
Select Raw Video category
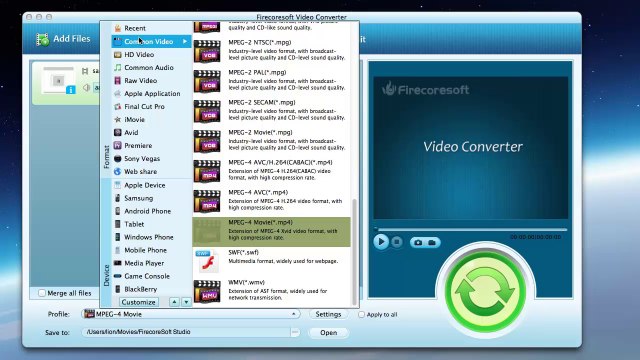pos(151,80)
